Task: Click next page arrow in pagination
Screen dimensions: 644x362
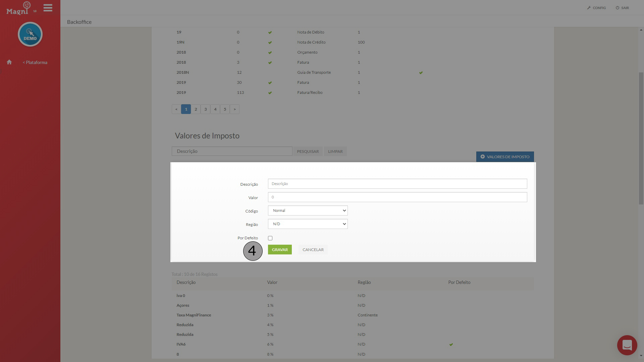Action: click(x=234, y=109)
